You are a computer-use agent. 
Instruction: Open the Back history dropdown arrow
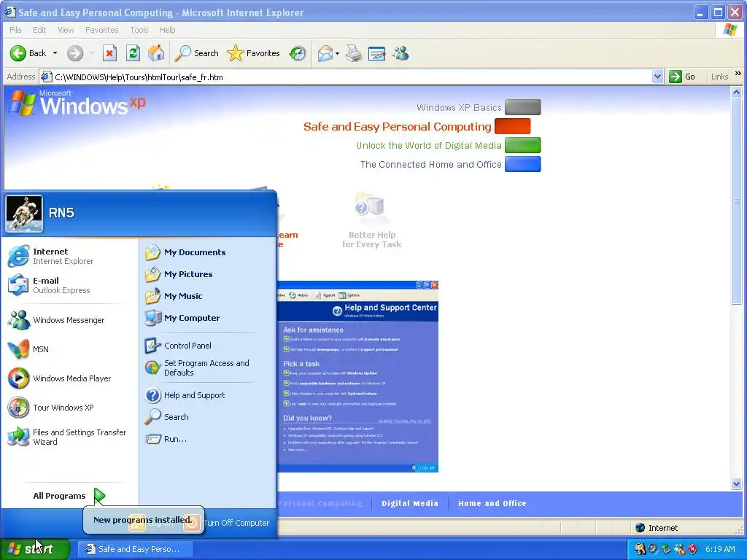[55, 53]
